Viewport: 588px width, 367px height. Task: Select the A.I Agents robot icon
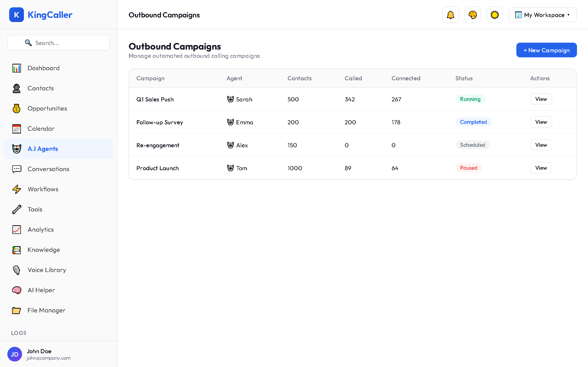[x=16, y=149]
